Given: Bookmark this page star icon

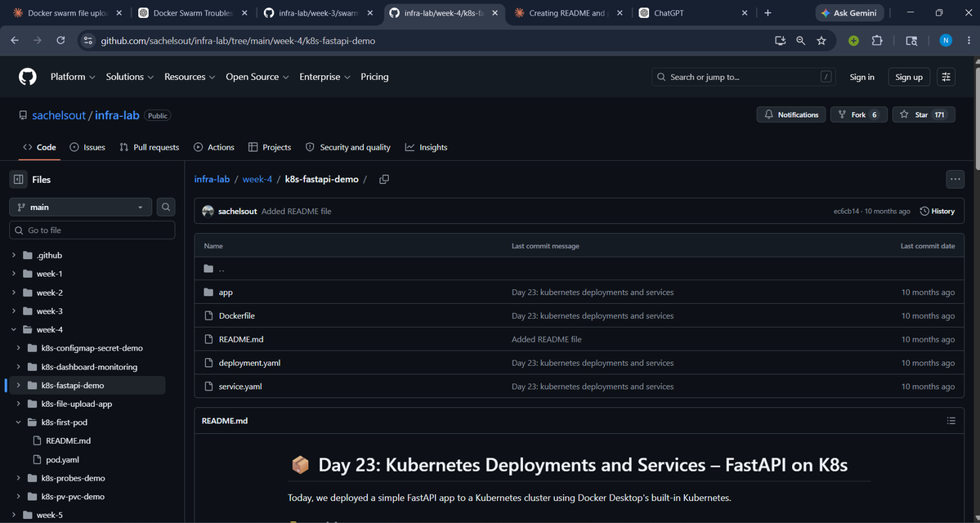Looking at the screenshot, I should pos(821,40).
